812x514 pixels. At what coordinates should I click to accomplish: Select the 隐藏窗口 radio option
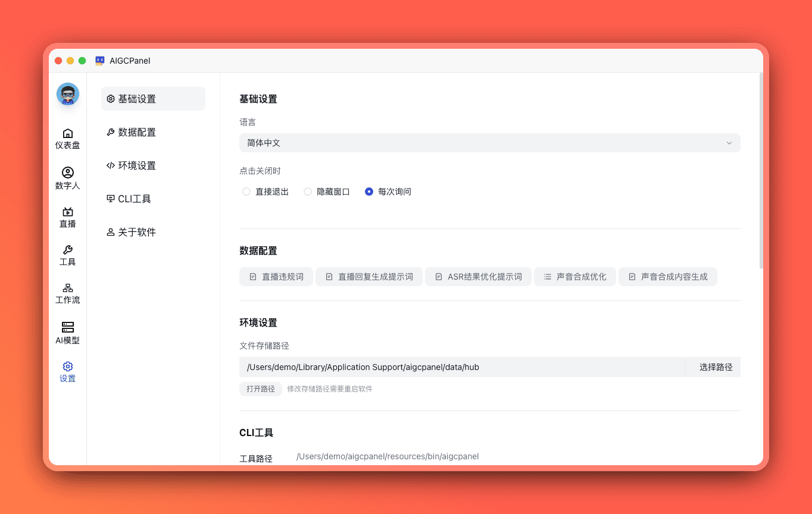(x=327, y=192)
